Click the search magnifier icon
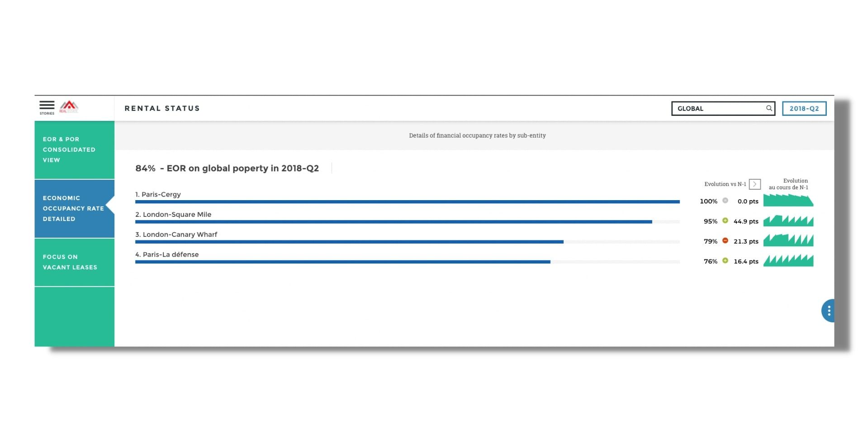 pos(768,108)
